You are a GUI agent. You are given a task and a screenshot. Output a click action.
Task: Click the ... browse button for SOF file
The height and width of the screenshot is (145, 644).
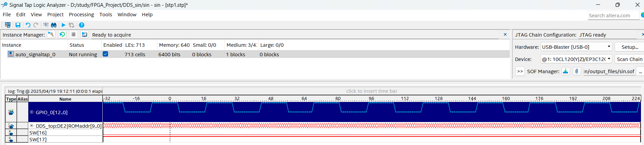pos(640,71)
